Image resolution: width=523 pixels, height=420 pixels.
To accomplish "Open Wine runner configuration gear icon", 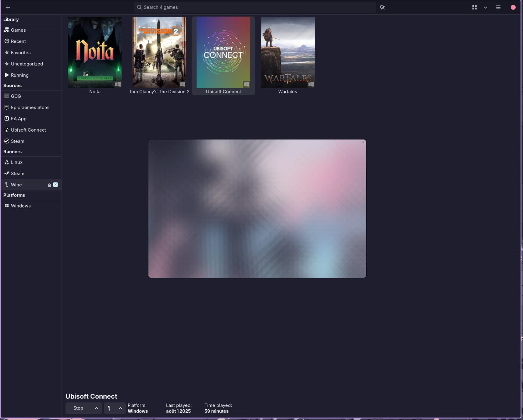I will [x=55, y=185].
